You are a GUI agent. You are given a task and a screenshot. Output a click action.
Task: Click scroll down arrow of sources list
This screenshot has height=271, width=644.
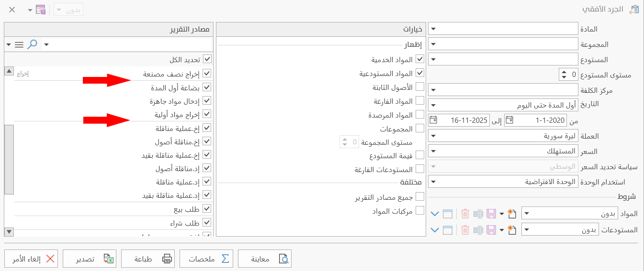(9, 232)
